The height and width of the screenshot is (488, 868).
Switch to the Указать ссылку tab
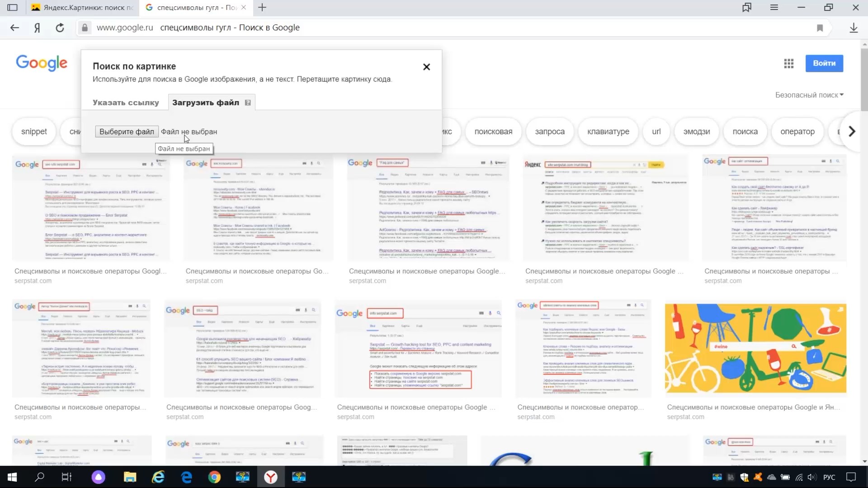point(126,103)
